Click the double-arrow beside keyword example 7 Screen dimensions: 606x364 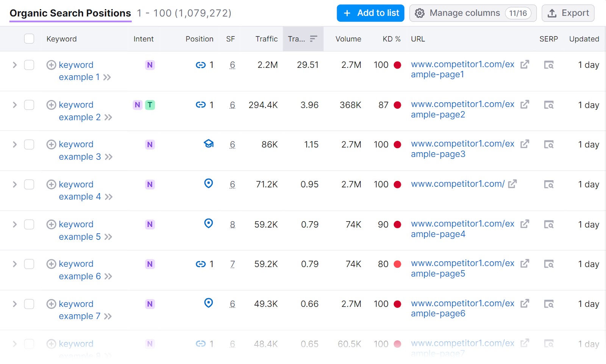coord(108,316)
